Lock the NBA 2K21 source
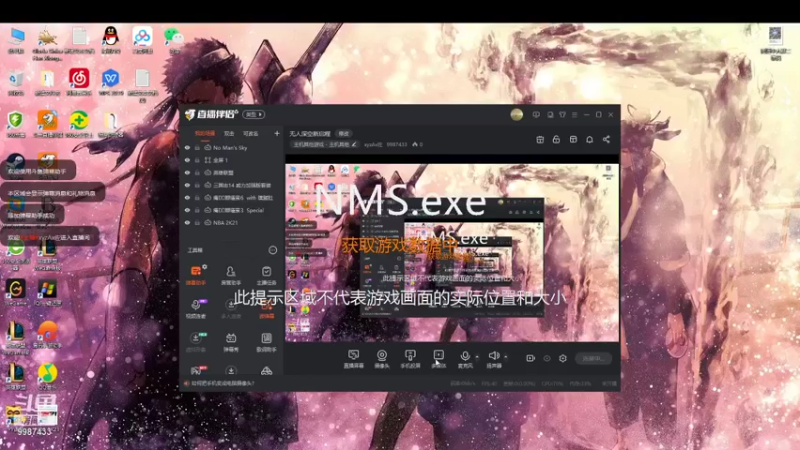Screen dimensions: 800x450 197,222
